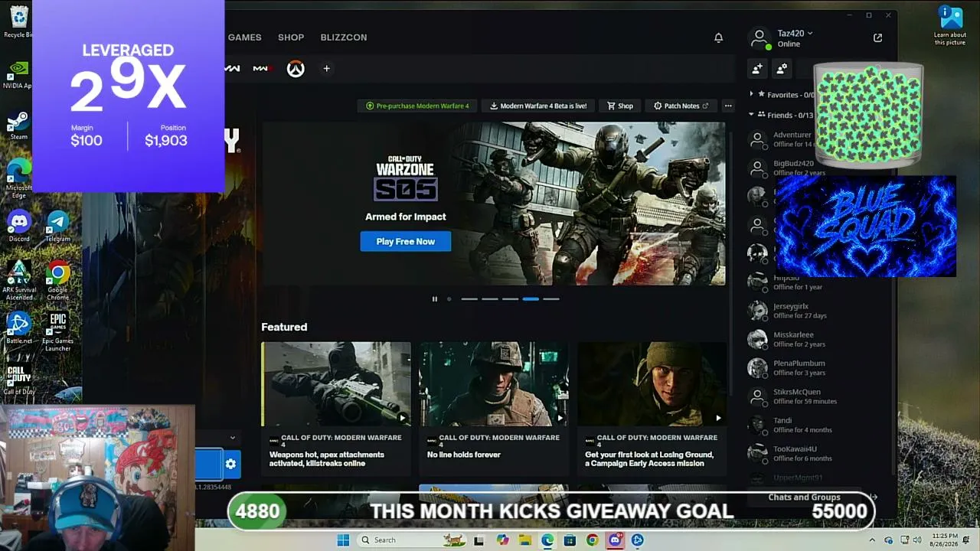
Task: Open Telegram desktop shortcut
Action: (x=57, y=226)
